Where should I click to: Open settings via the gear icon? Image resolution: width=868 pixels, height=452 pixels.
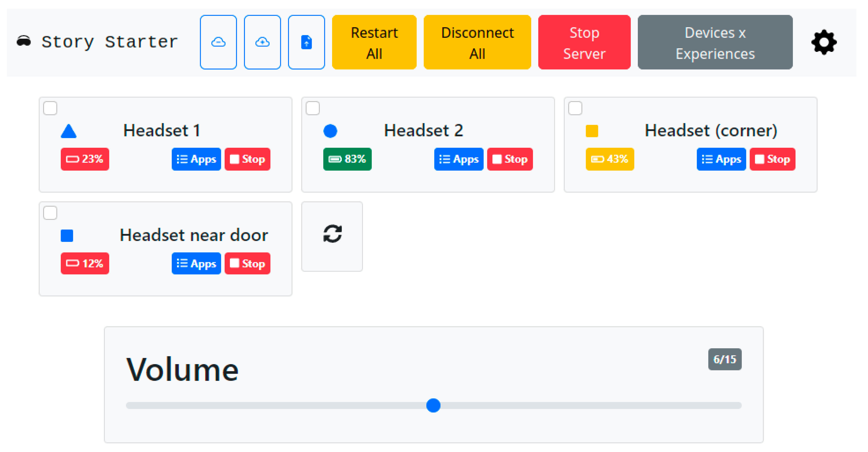tap(824, 42)
